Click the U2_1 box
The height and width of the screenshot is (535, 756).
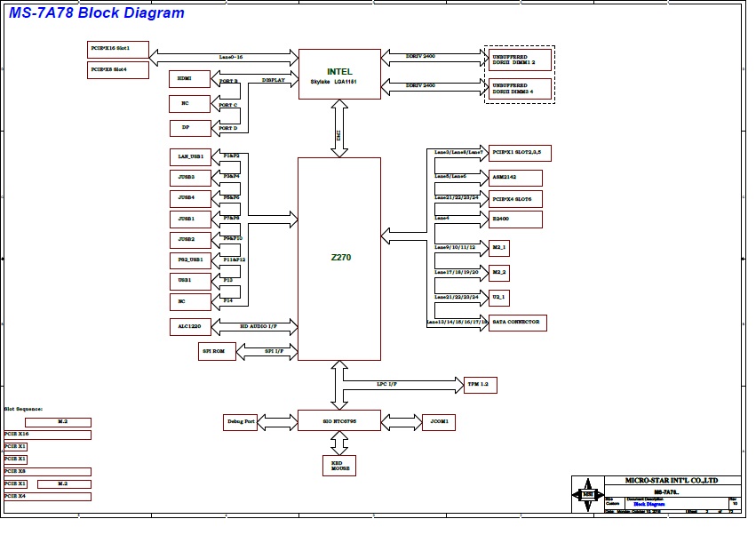coord(499,298)
